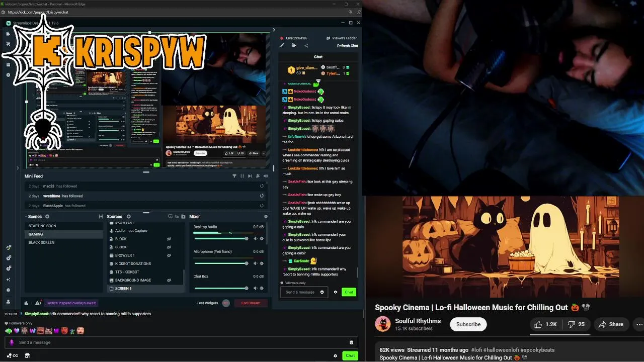Toggle visibility of first BLOCK source
Screen dimensions: 644x362
[169, 239]
